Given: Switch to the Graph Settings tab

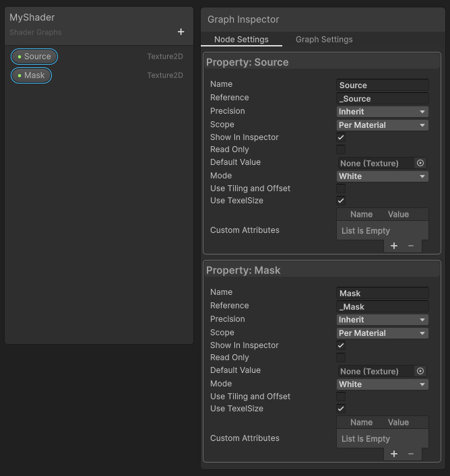Looking at the screenshot, I should pos(324,40).
